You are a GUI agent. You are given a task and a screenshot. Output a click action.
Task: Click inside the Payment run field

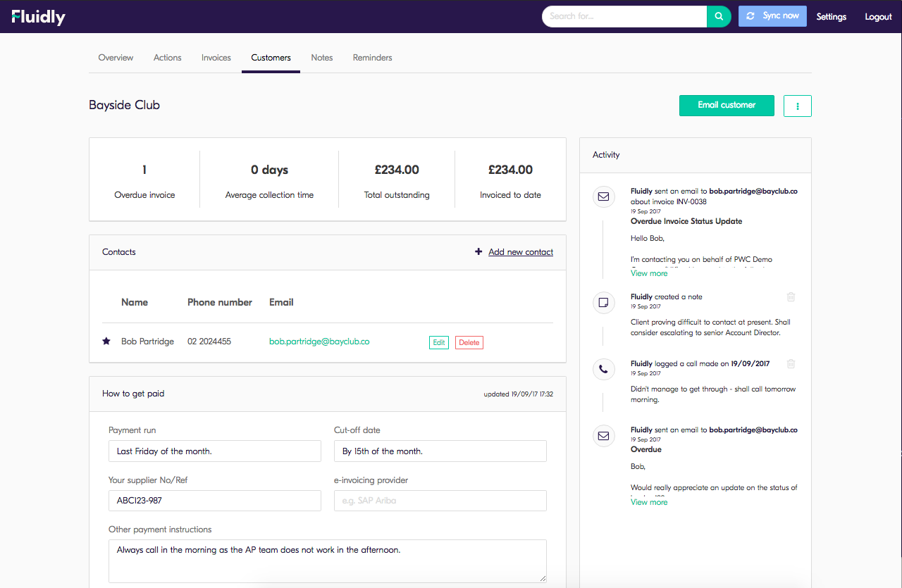click(x=214, y=451)
